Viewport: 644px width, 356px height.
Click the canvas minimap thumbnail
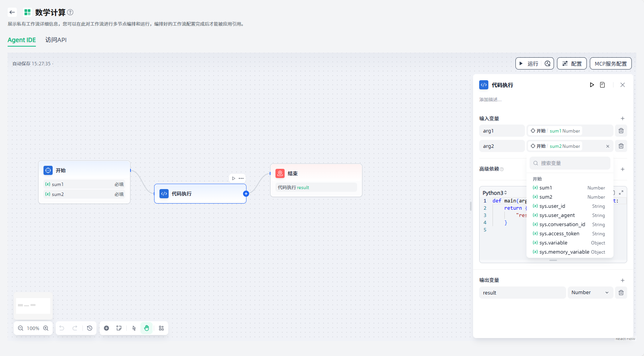(33, 306)
